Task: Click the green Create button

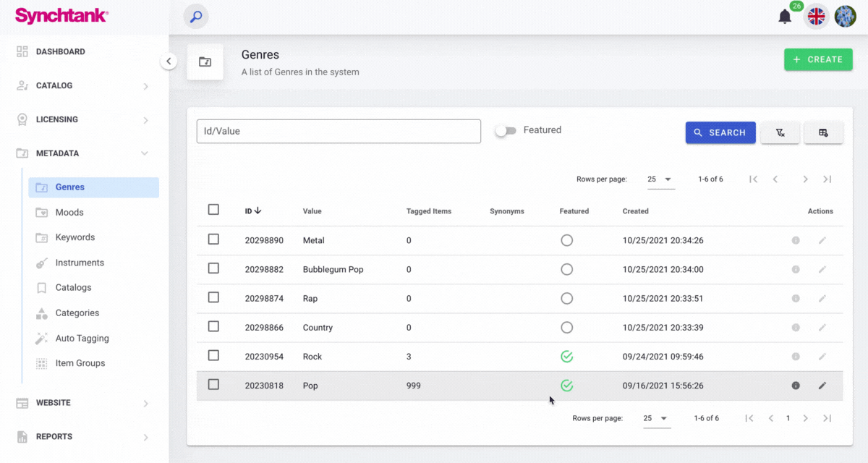Action: pyautogui.click(x=818, y=59)
